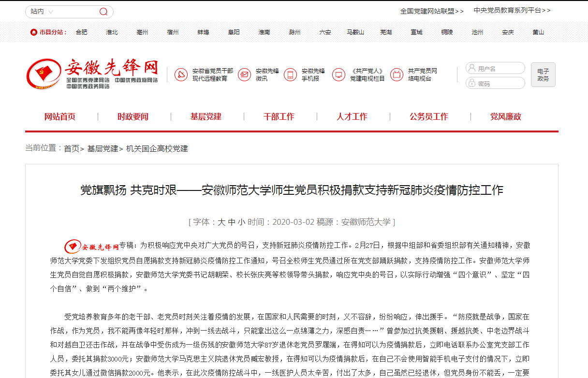Open the 基层党建 nav item
588x378 pixels.
click(x=206, y=116)
